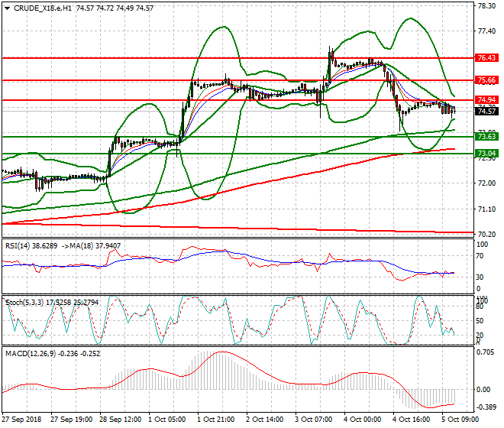Select the 70.20 price scale value
Screen dimensions: 504x428
(x=486, y=235)
